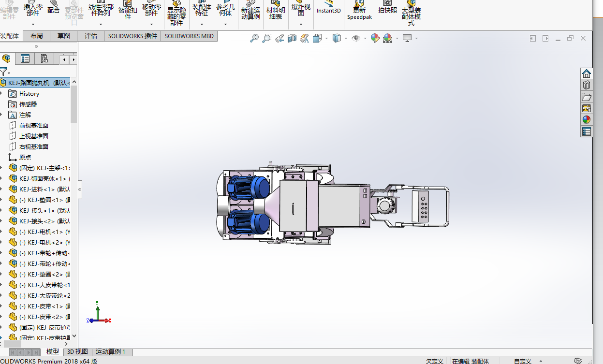Open the View Palette task pane icon

click(x=587, y=108)
